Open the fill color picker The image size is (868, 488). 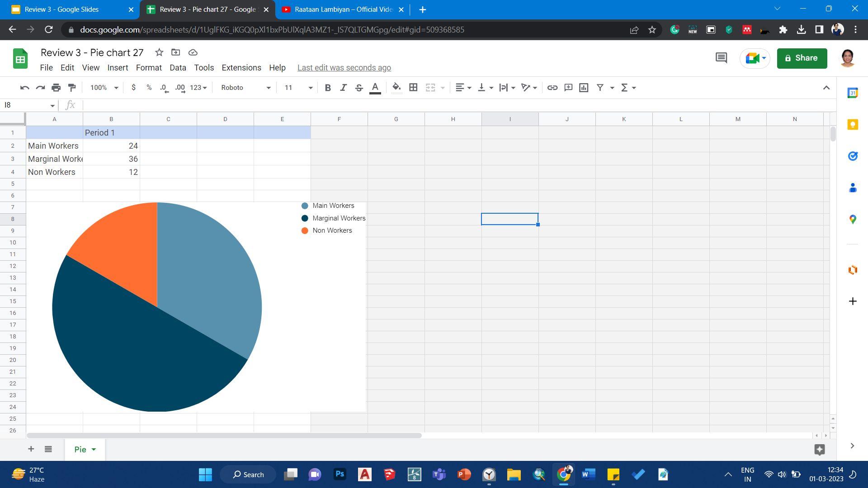point(396,88)
